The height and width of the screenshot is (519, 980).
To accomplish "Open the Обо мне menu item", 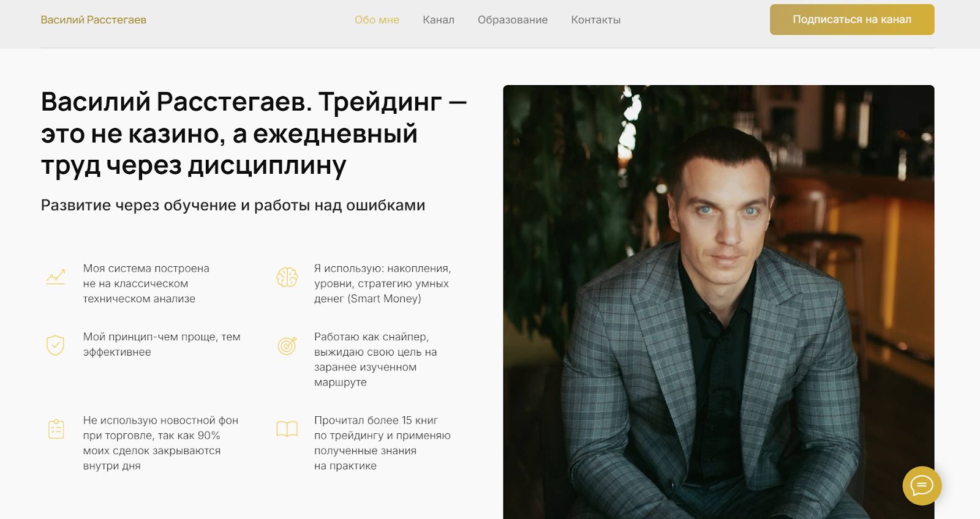I will (x=377, y=20).
